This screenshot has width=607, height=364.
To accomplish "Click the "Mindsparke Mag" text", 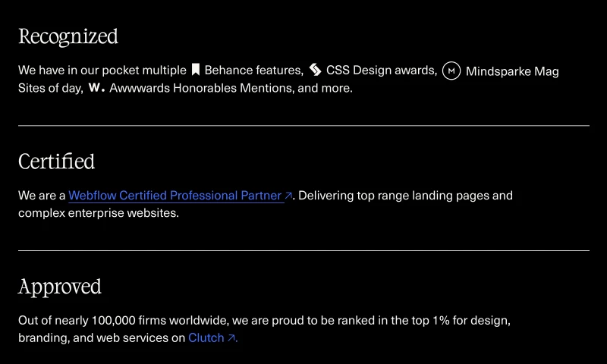I will point(512,71).
